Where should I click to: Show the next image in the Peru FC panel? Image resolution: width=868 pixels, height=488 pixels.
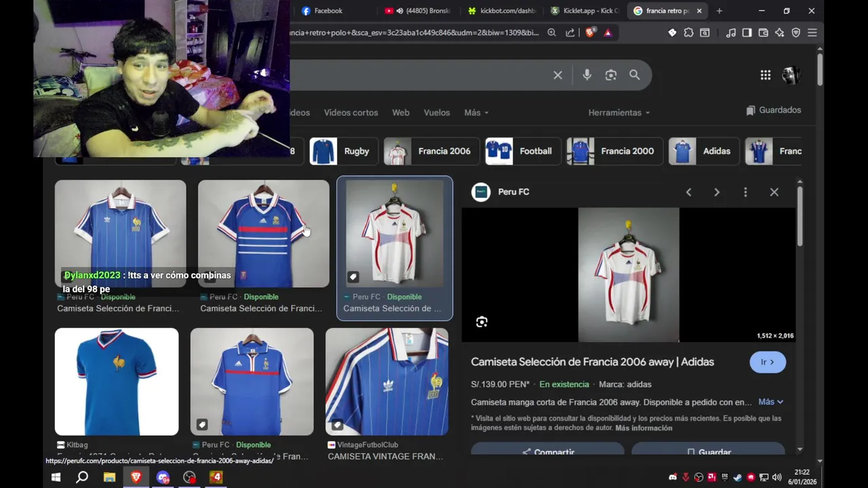tap(717, 192)
